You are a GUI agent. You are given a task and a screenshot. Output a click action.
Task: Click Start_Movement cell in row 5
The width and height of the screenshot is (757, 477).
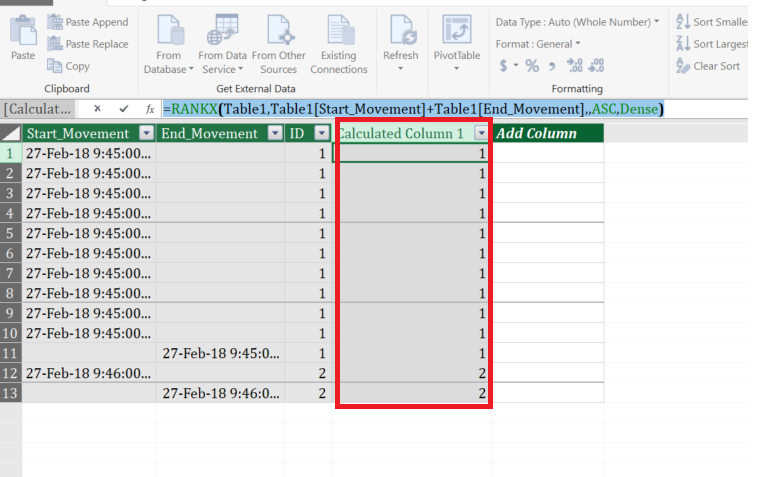pos(89,233)
